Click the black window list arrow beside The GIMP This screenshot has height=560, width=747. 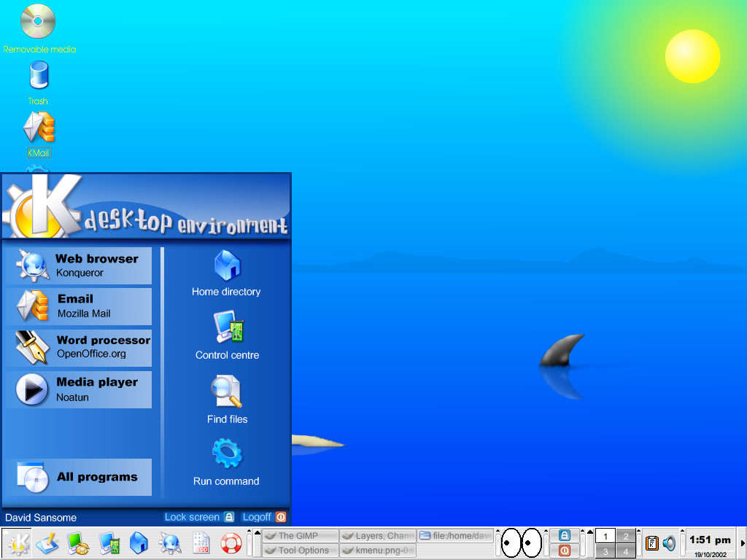click(x=258, y=532)
